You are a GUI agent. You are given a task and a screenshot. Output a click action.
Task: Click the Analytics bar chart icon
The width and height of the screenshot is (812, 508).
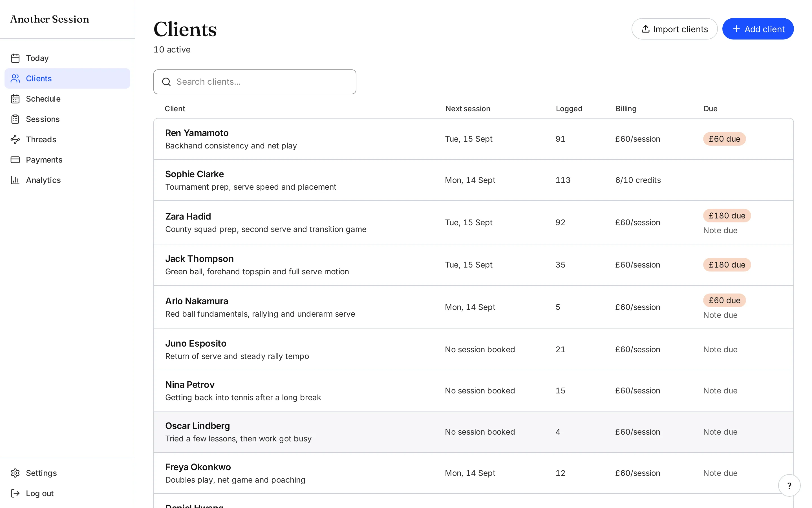[15, 180]
